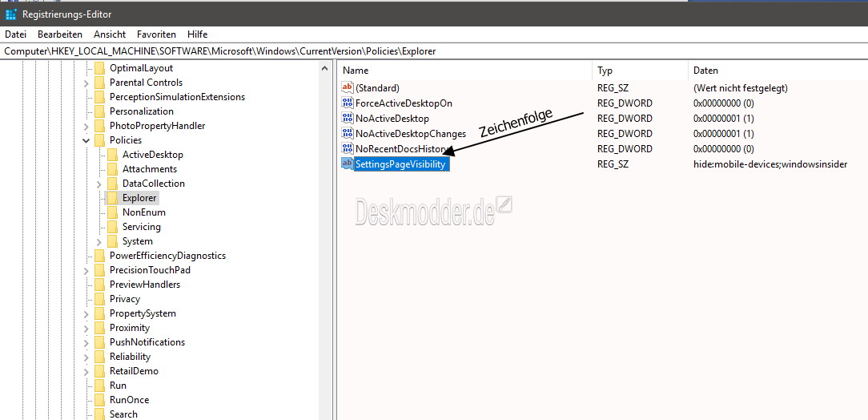The width and height of the screenshot is (868, 420).
Task: Expand the DataCollection key
Action: coord(99,184)
